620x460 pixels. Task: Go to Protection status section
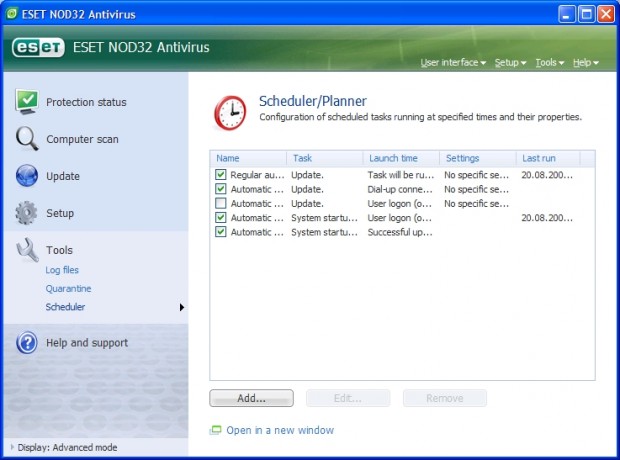(86, 102)
